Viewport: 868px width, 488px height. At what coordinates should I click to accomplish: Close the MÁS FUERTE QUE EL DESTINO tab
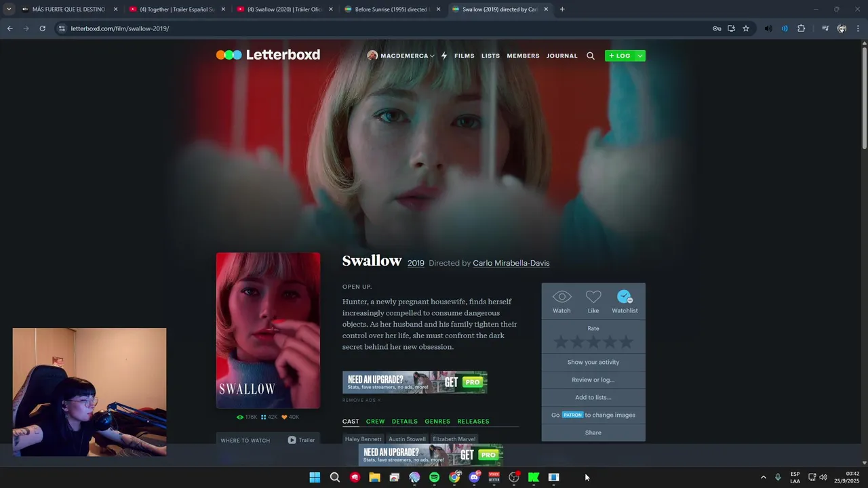(115, 9)
